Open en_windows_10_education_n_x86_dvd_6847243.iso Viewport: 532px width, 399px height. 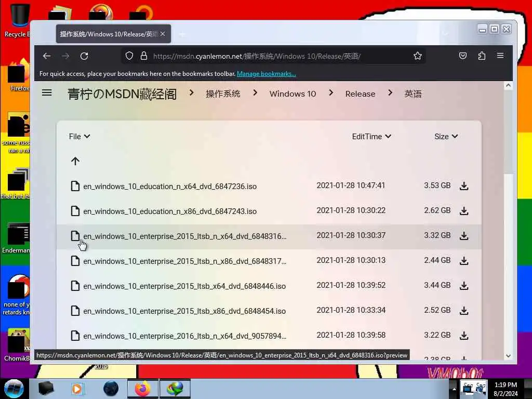pyautogui.click(x=170, y=211)
